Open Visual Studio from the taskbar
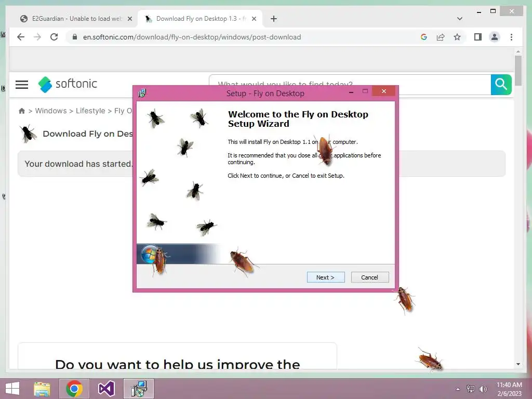 [x=106, y=389]
